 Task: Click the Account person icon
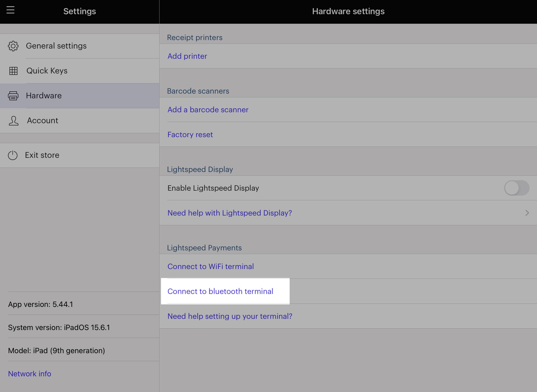click(x=13, y=121)
